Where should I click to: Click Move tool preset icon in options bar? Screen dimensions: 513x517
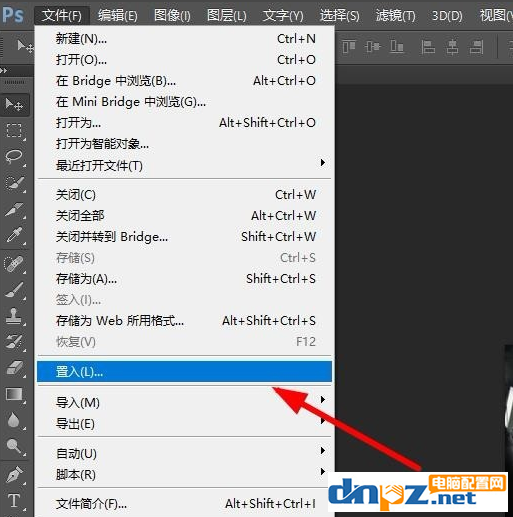[x=25, y=46]
